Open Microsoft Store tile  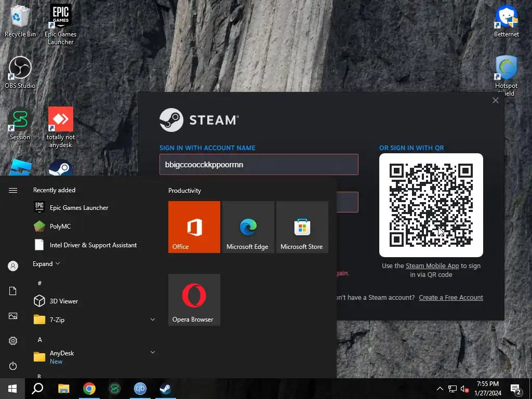tap(302, 227)
